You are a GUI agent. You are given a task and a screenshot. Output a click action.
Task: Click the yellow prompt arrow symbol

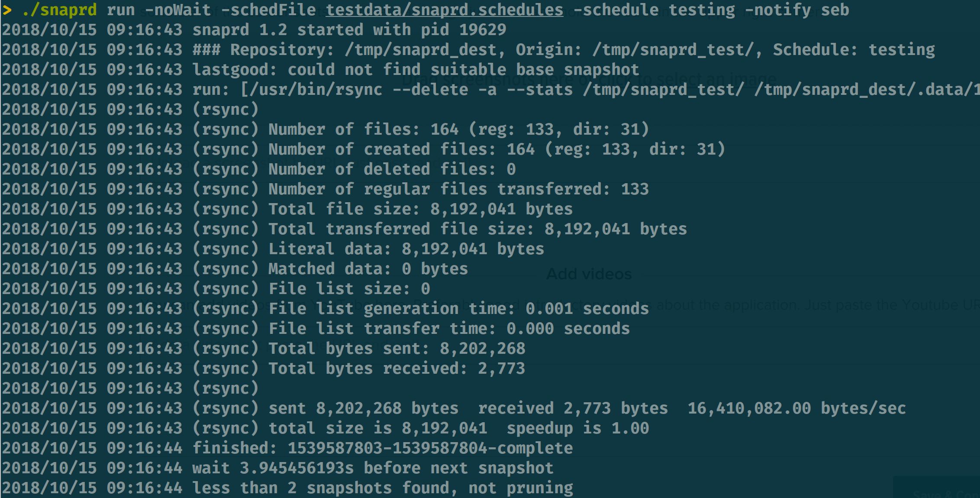(7, 10)
